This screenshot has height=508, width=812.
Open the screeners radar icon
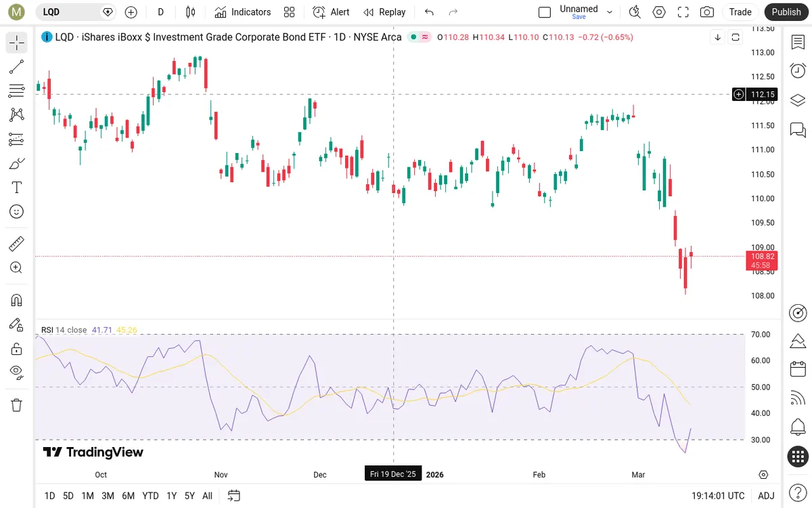(x=798, y=312)
